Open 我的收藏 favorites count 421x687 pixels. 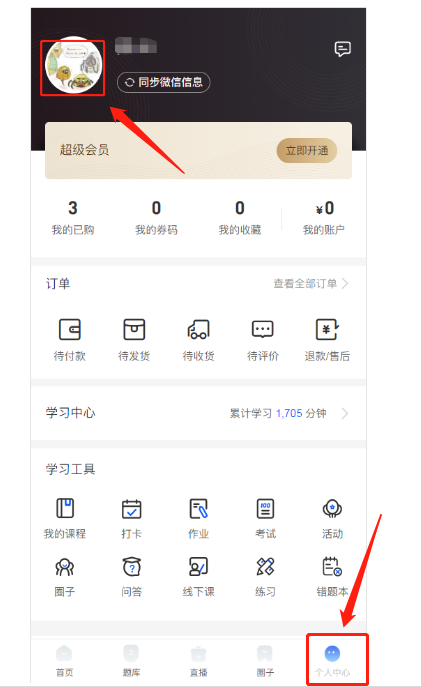point(240,217)
